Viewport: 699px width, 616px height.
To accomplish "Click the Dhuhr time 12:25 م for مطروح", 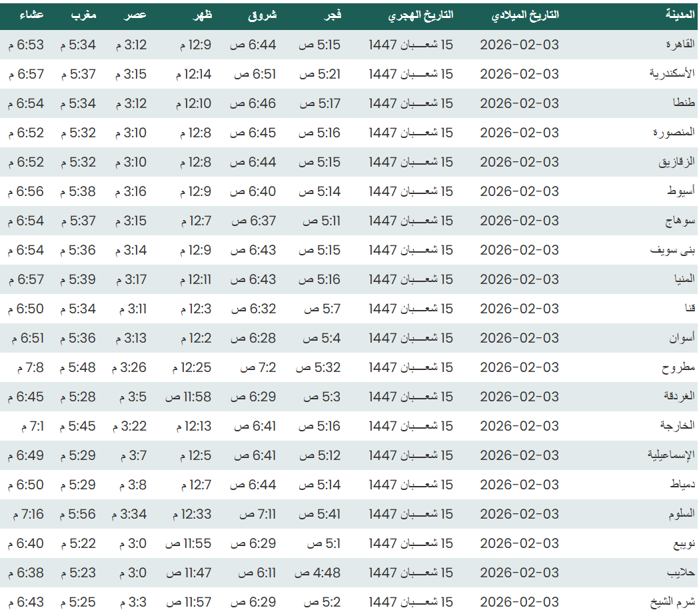I will pyautogui.click(x=192, y=367).
